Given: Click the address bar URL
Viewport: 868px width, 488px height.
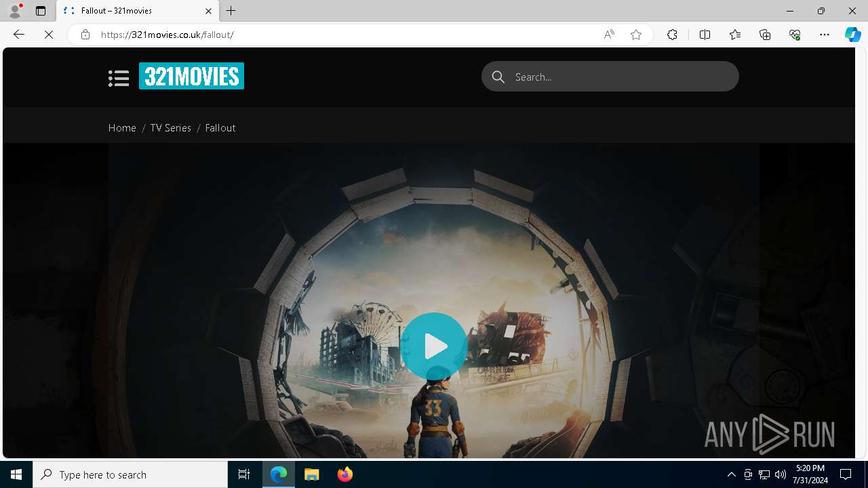Looking at the screenshot, I should click(167, 35).
